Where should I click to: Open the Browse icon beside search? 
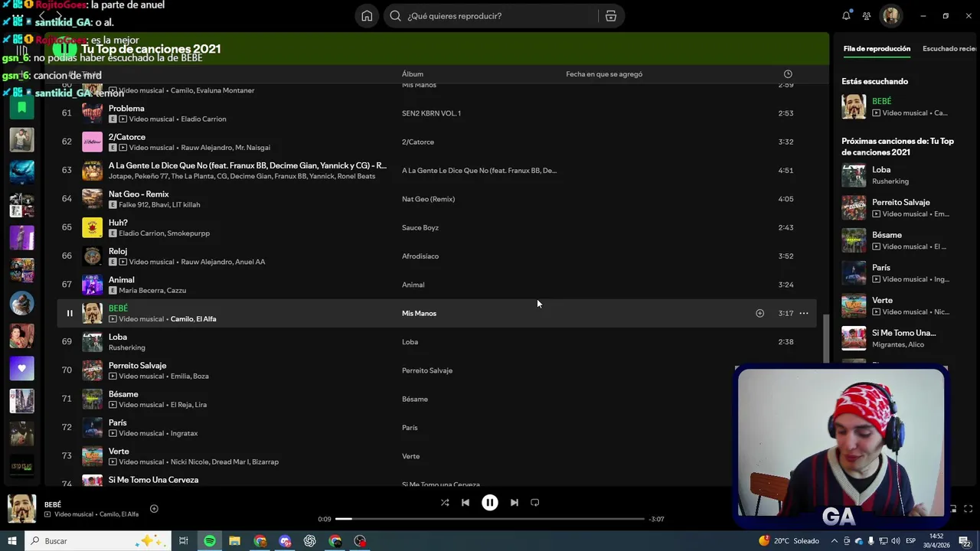(x=610, y=15)
